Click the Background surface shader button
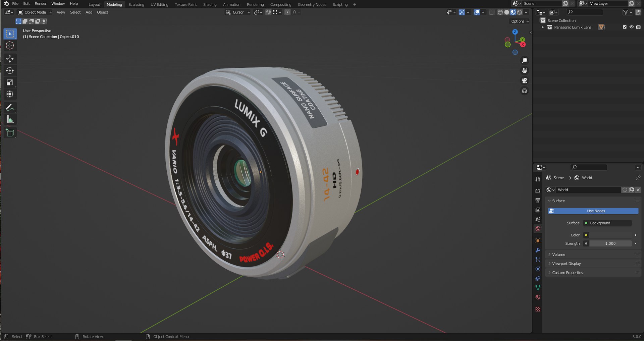The image size is (644, 341). (607, 223)
